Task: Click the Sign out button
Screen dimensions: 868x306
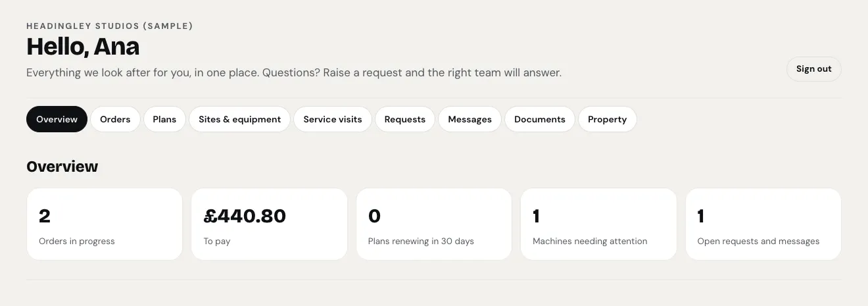Action: point(813,69)
